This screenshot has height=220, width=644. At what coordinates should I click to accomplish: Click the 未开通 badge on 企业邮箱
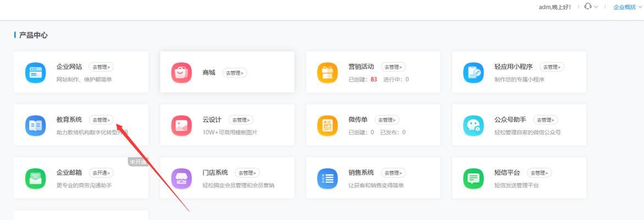click(x=137, y=162)
